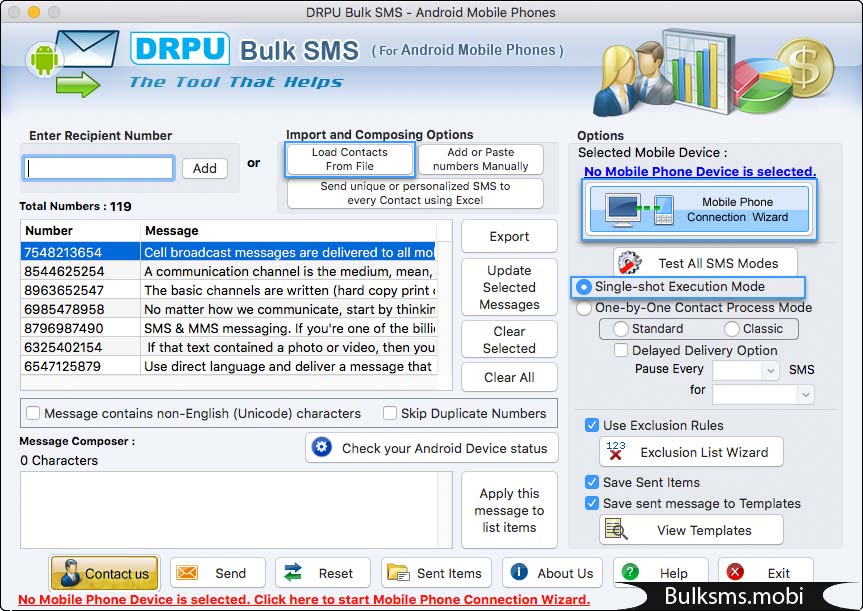863x611 pixels.
Task: Click the blue gear icon for device status
Action: pos(321,447)
